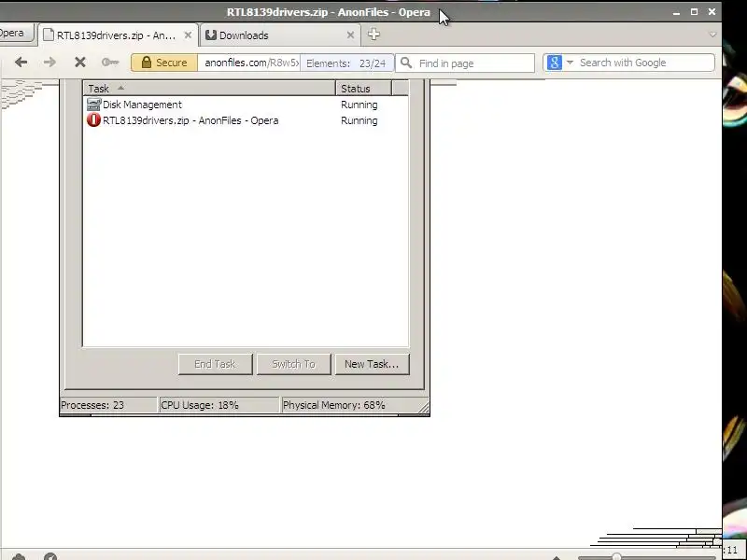747x560 pixels.
Task: Click the Switch To button
Action: (293, 364)
